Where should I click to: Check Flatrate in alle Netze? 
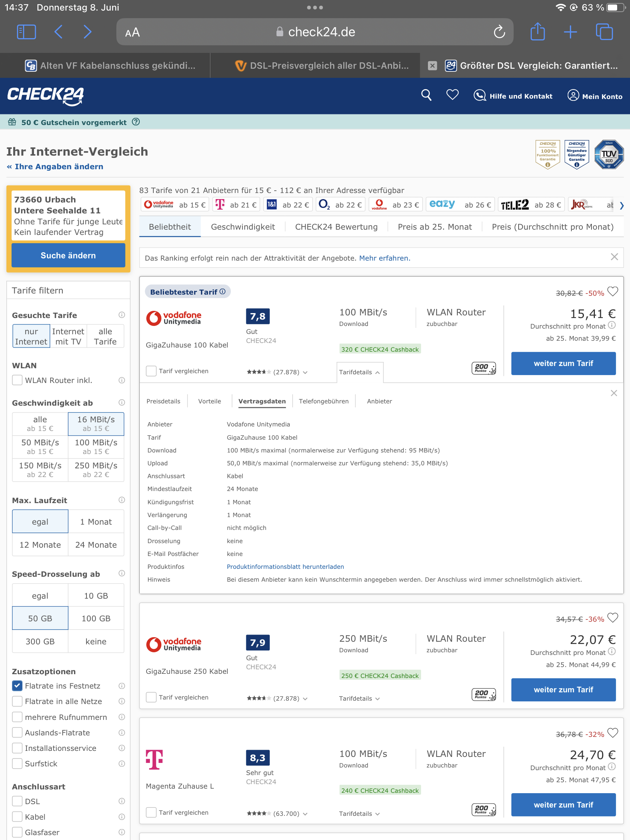[17, 701]
